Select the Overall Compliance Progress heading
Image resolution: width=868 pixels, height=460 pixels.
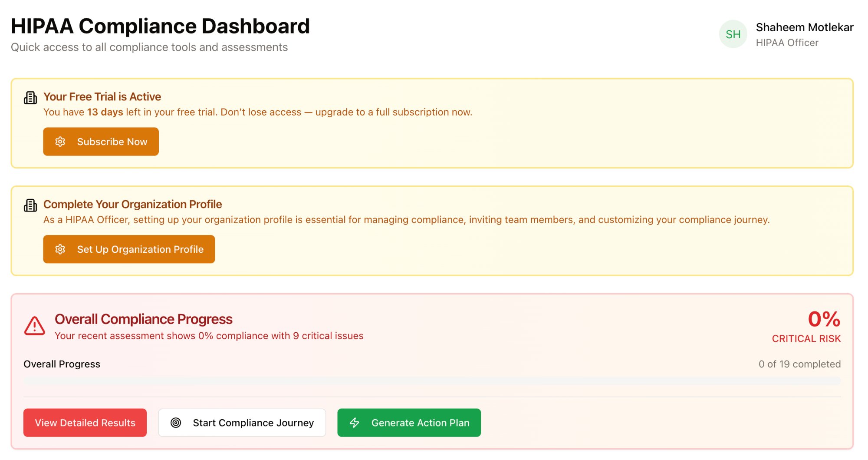tap(143, 319)
